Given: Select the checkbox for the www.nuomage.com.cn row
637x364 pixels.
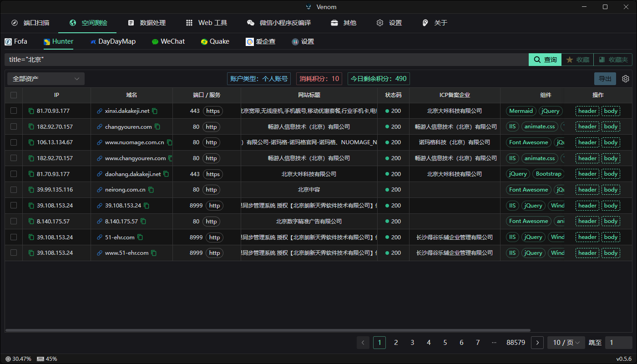Looking at the screenshot, I should (14, 142).
